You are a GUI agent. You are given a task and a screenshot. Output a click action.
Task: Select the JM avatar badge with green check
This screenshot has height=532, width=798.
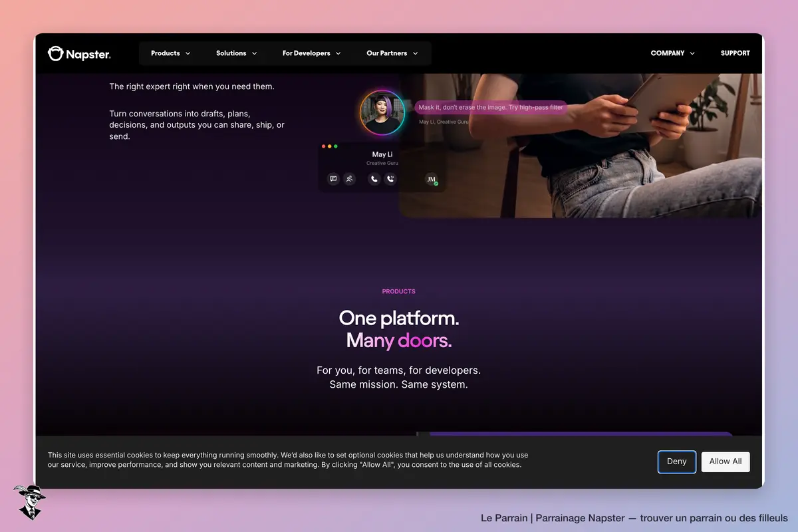click(x=432, y=179)
